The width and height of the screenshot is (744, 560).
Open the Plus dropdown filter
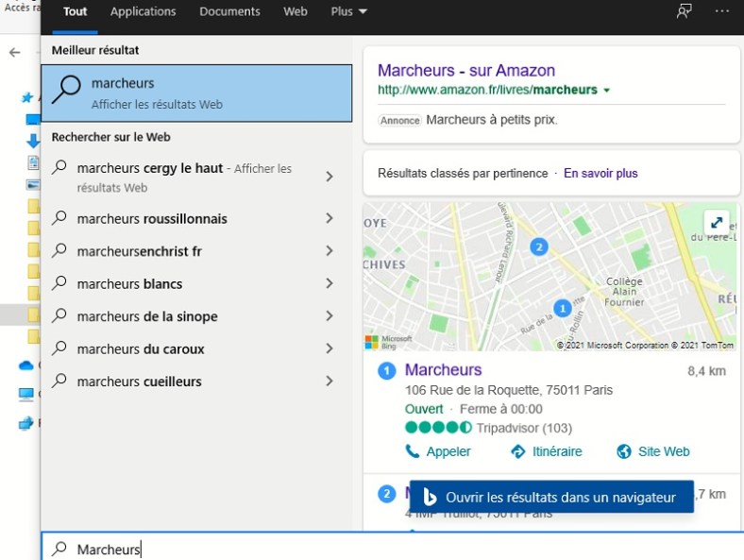[349, 11]
